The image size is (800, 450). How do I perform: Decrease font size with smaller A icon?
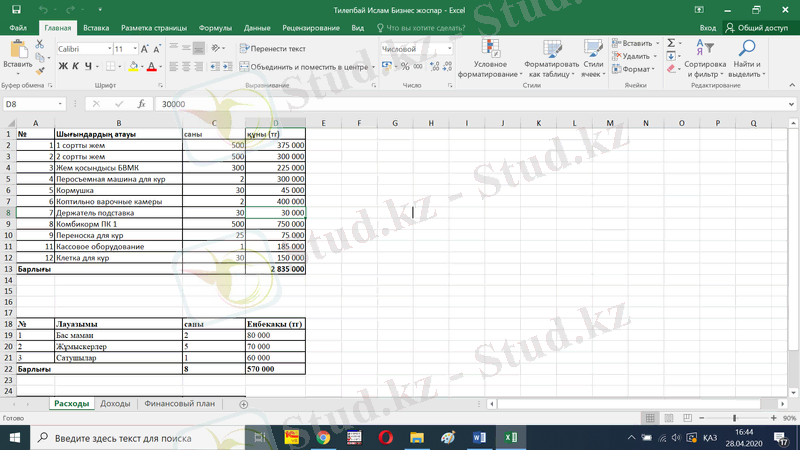157,49
